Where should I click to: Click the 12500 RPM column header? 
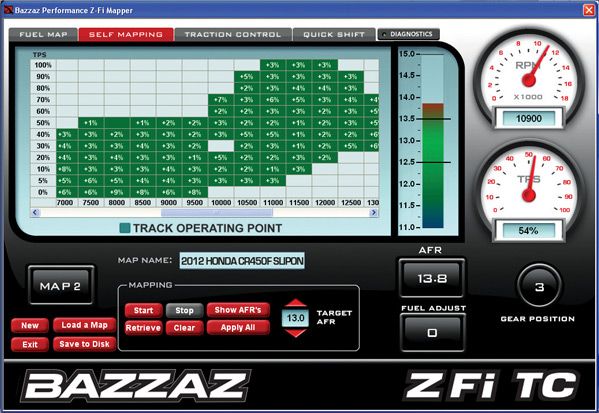pyautogui.click(x=351, y=202)
